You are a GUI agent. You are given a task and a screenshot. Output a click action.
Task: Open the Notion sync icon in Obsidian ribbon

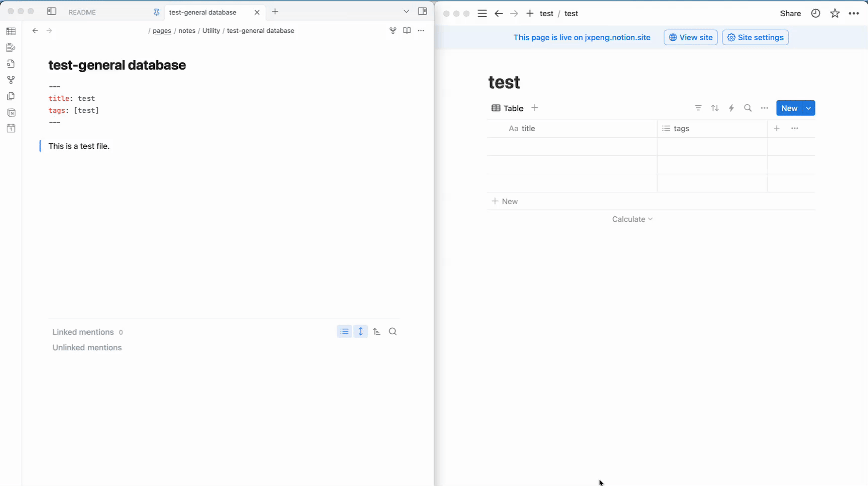point(11,113)
